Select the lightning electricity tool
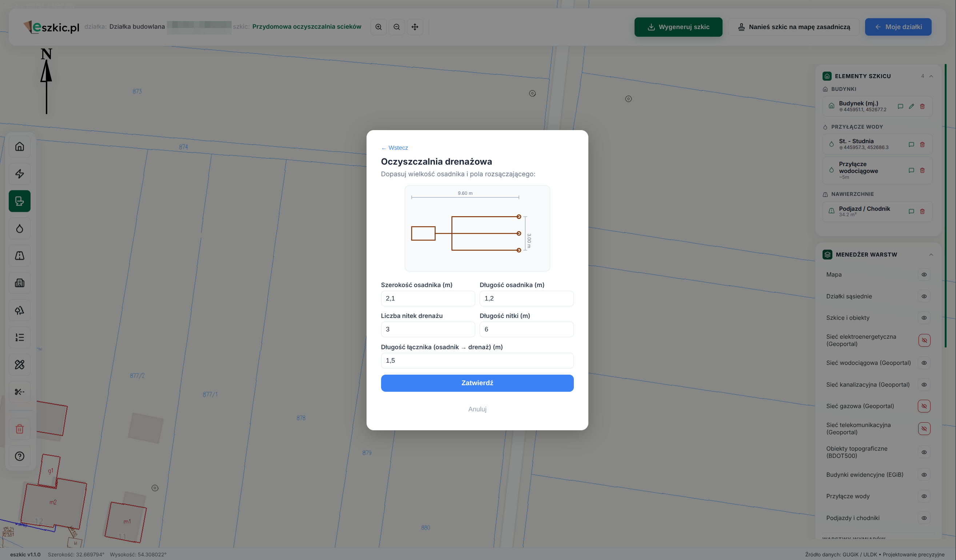The width and height of the screenshot is (956, 560). click(20, 174)
